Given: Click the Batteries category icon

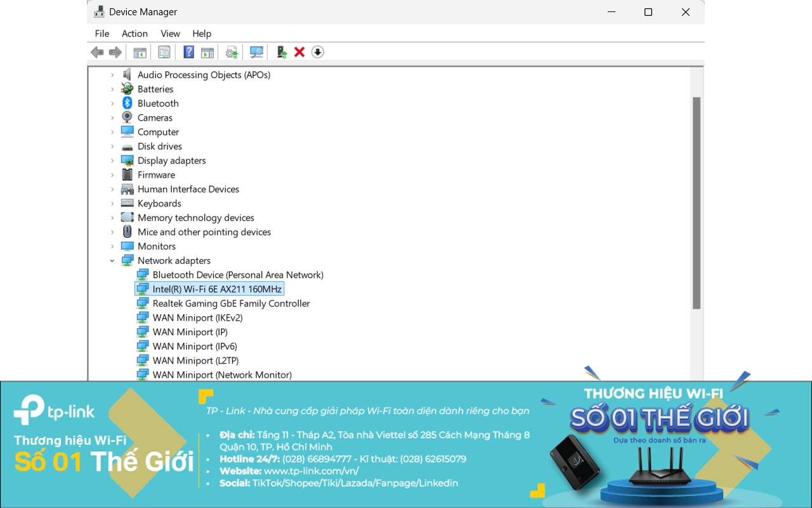Looking at the screenshot, I should [127, 89].
